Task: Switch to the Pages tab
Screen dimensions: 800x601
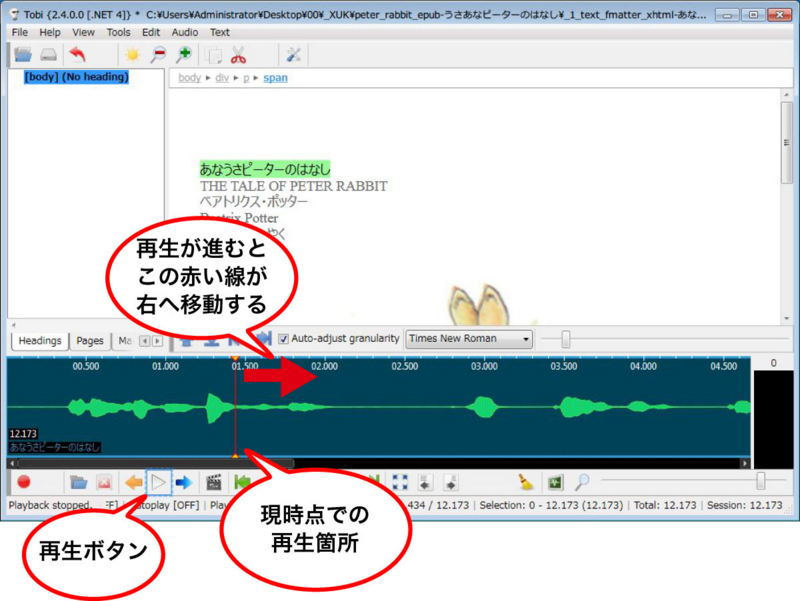Action: pyautogui.click(x=90, y=341)
